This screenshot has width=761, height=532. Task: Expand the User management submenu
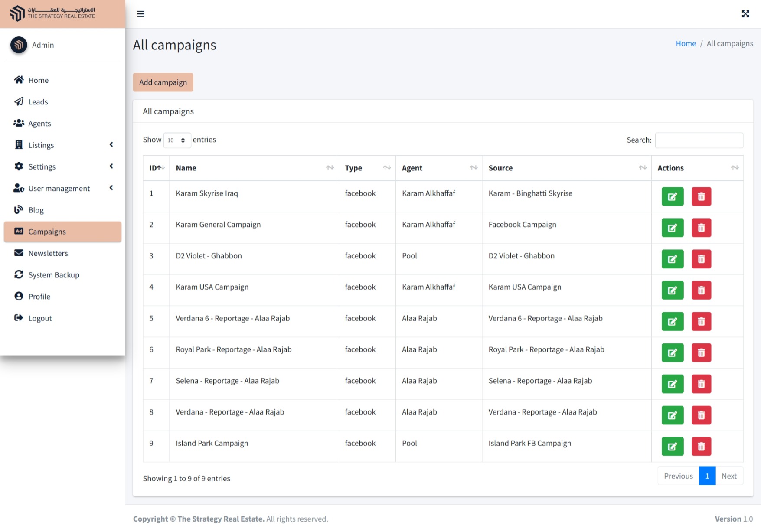(63, 188)
